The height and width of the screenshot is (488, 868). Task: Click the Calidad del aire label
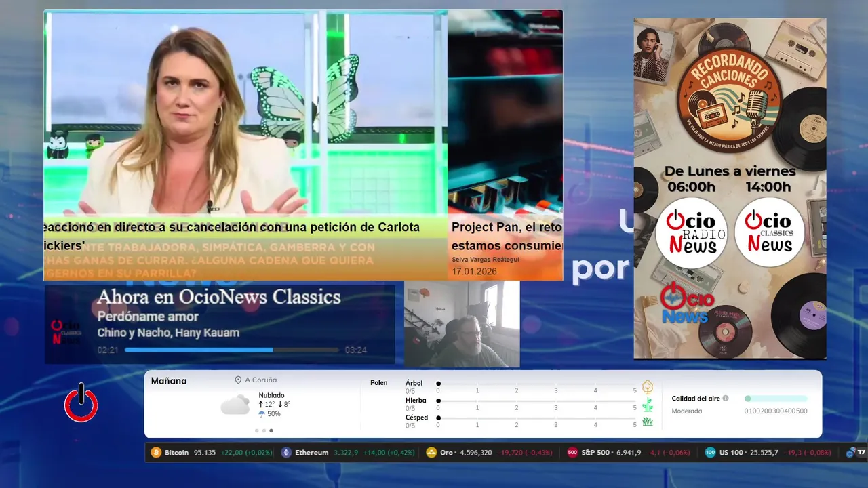click(x=696, y=399)
